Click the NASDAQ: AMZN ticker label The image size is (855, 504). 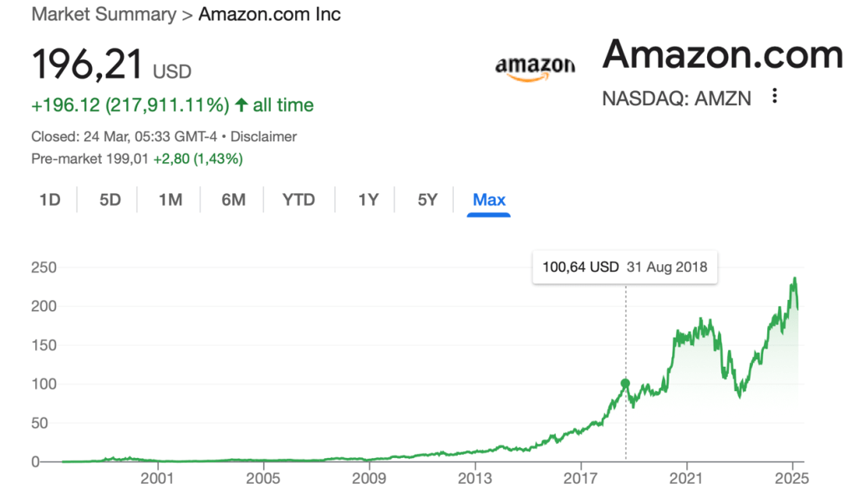click(676, 98)
